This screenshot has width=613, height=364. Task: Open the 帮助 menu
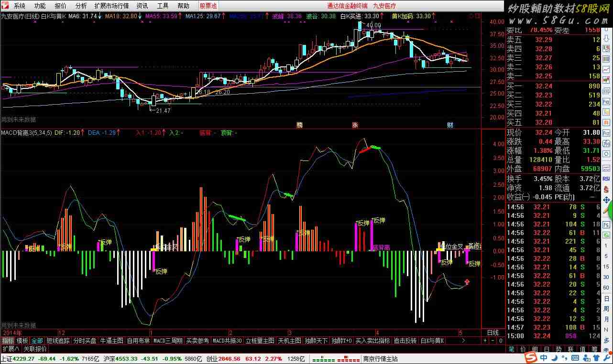[183, 6]
